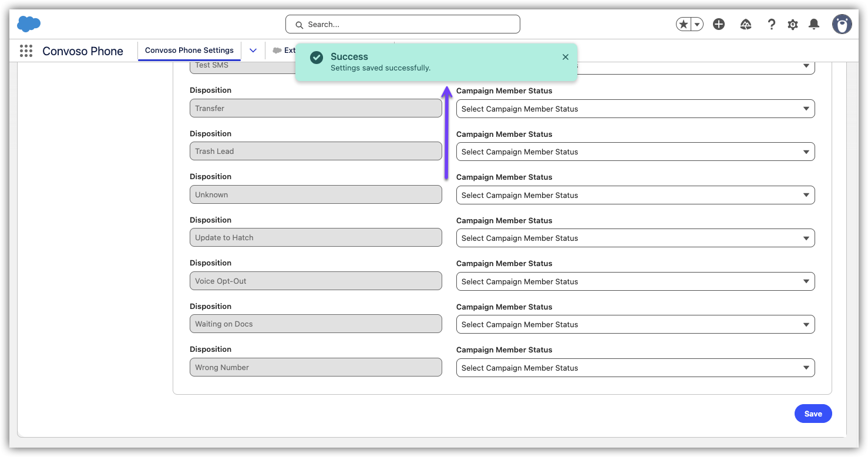Open the notifications bell

(x=814, y=24)
